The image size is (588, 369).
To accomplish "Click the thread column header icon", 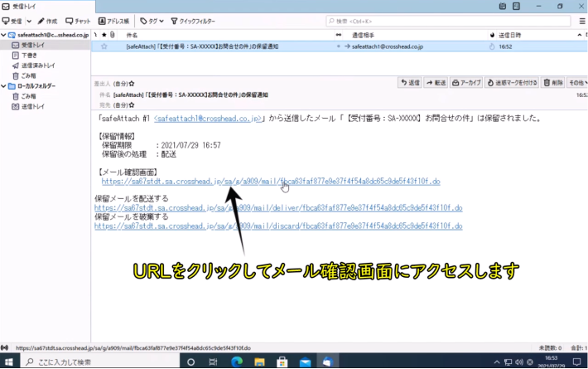I will [x=95, y=35].
